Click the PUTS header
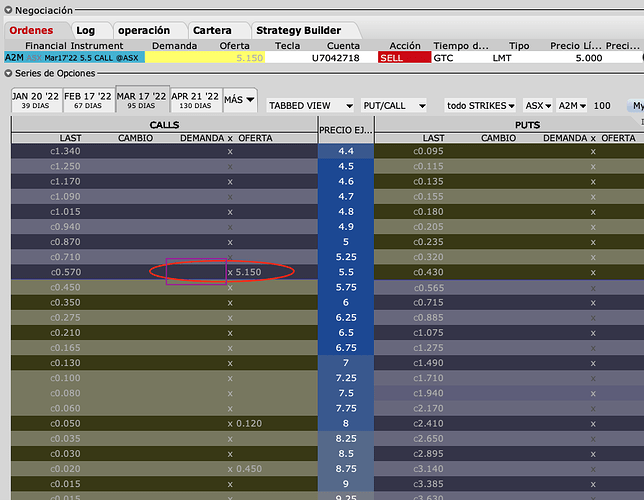This screenshot has height=500, width=644. (527, 124)
